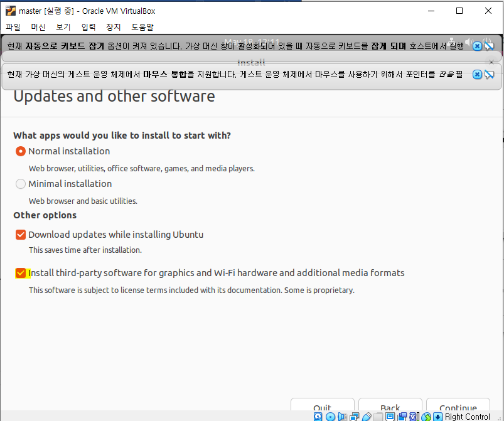Suppress future keyboard capture notifications
The height and width of the screenshot is (421, 504).
point(489,46)
